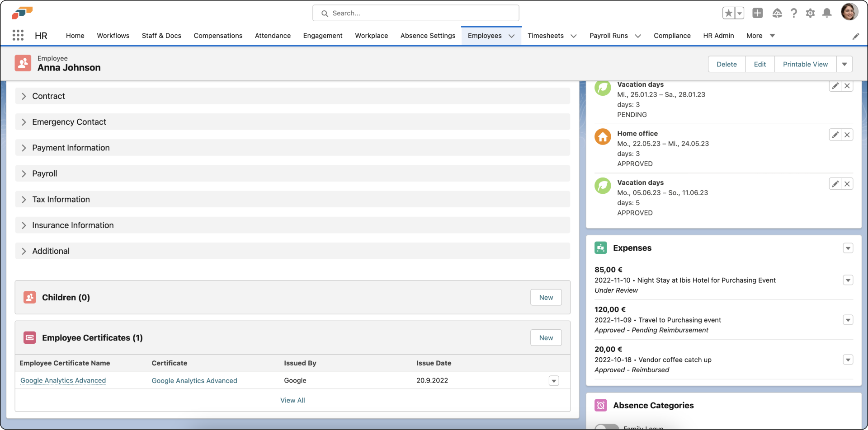Edit the pending Vacation days entry pencil icon

pyautogui.click(x=835, y=85)
